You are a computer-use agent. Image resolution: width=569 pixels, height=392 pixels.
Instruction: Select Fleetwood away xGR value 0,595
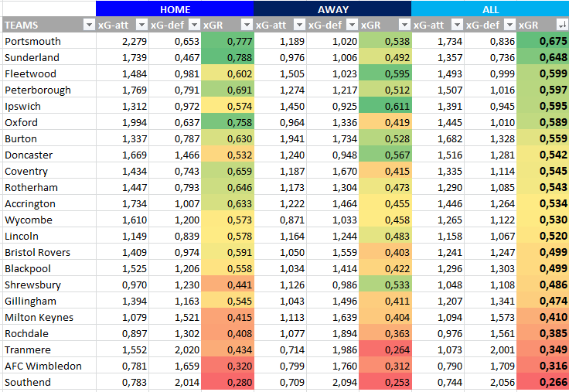coord(385,73)
